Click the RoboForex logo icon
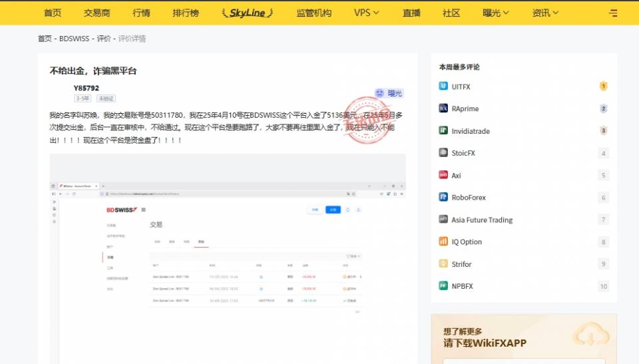 pos(443,197)
